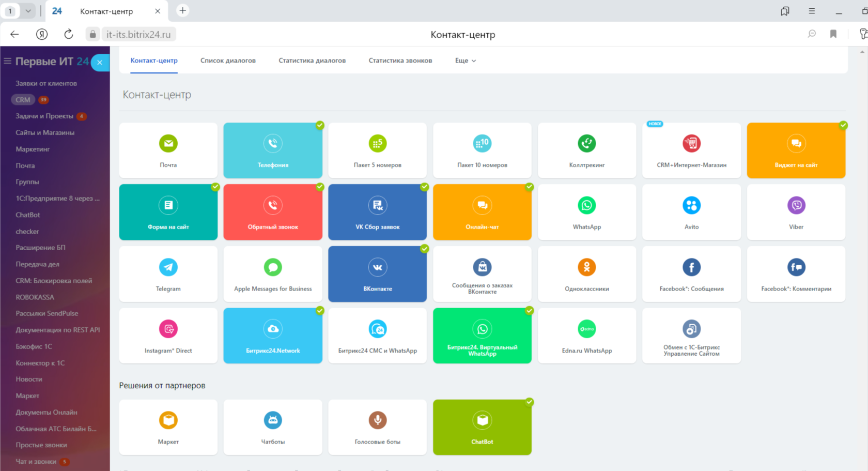Viewport: 868px width, 471px height.
Task: Open the Коллтрекинг tile
Action: click(x=587, y=150)
